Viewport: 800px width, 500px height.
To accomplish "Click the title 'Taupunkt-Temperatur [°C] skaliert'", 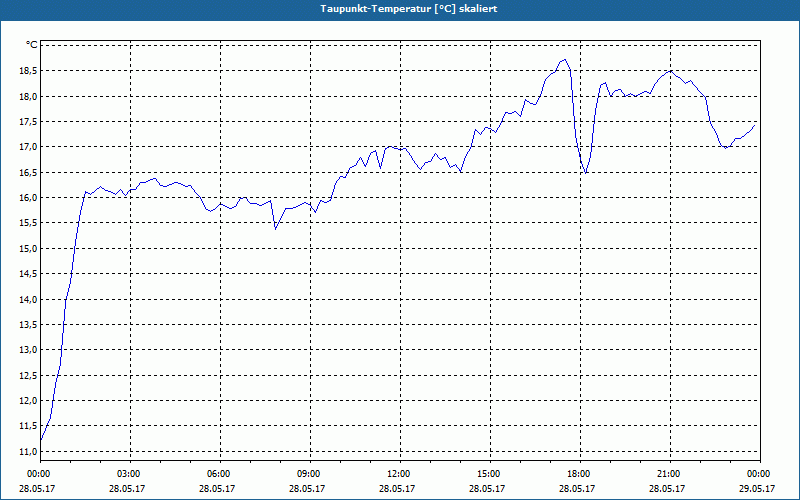I will [408, 9].
